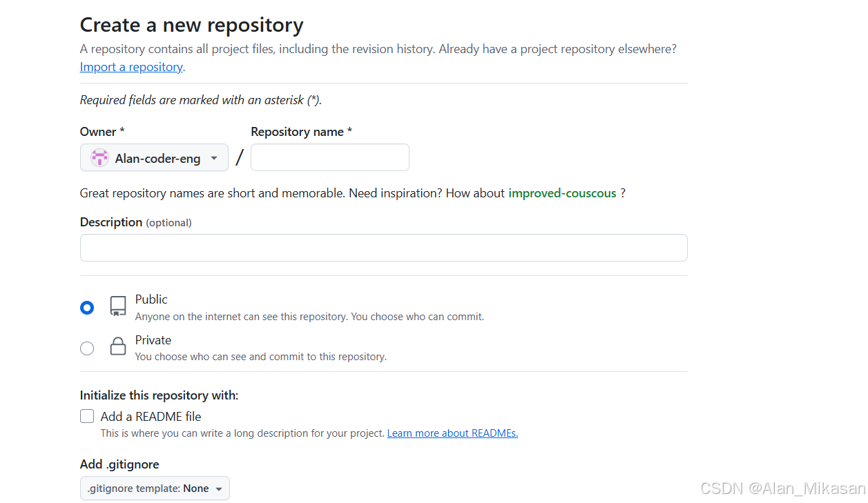The width and height of the screenshot is (868, 503).
Task: Select the Private radio button
Action: click(x=87, y=348)
